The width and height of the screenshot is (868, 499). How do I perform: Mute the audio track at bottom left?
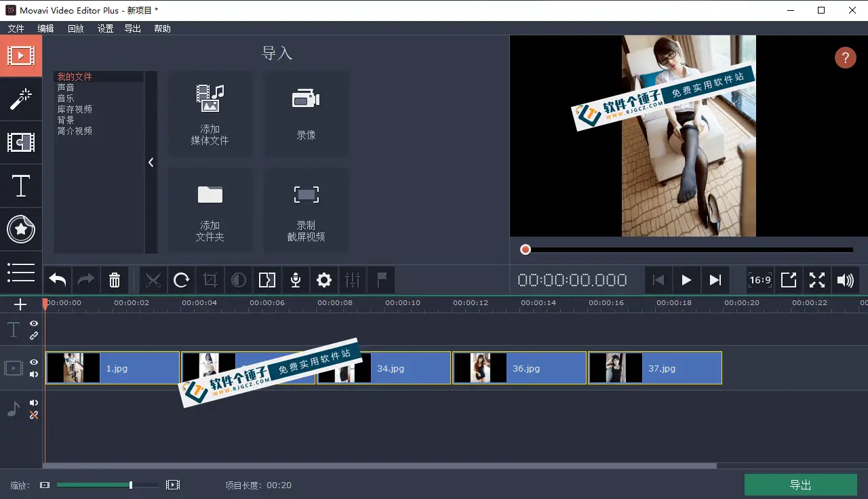click(33, 402)
